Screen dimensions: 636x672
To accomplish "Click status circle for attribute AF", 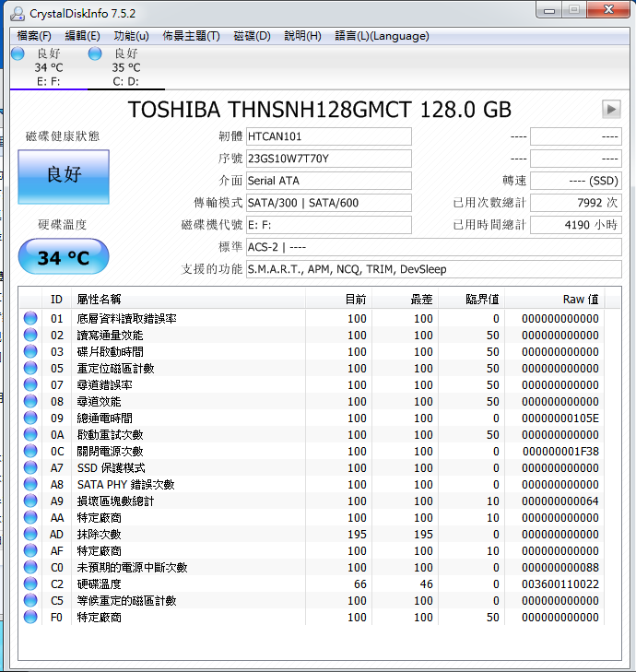I will [x=30, y=550].
